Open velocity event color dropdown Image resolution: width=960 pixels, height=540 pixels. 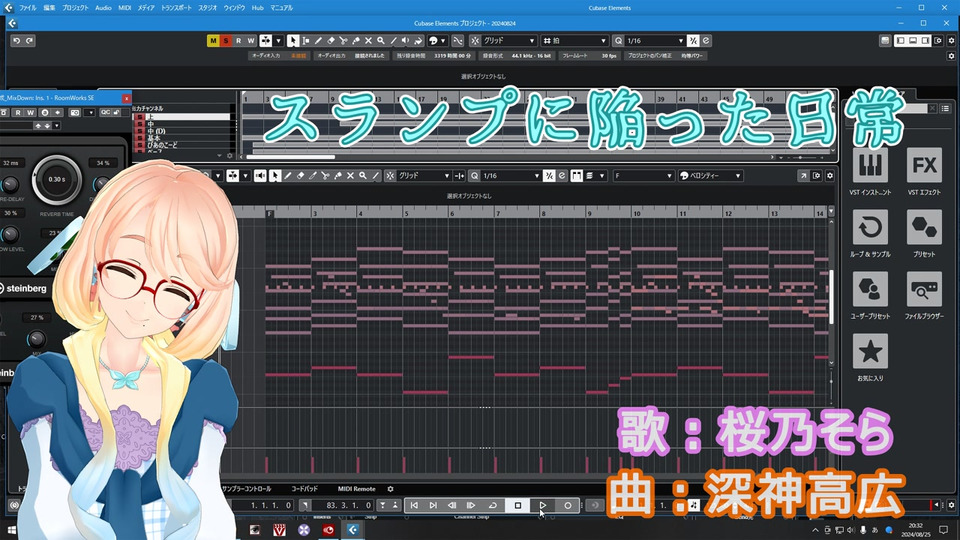point(710,176)
